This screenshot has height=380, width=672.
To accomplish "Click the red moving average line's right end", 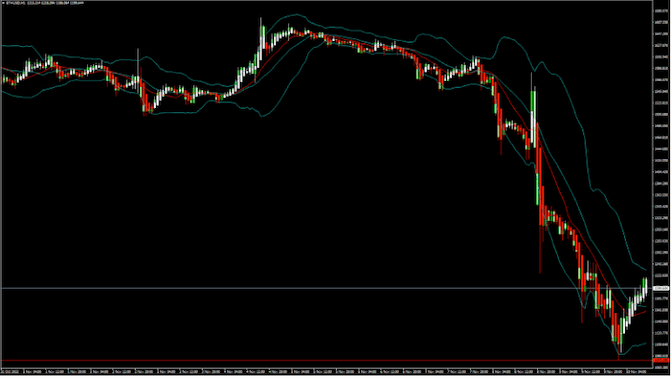I will (644, 312).
